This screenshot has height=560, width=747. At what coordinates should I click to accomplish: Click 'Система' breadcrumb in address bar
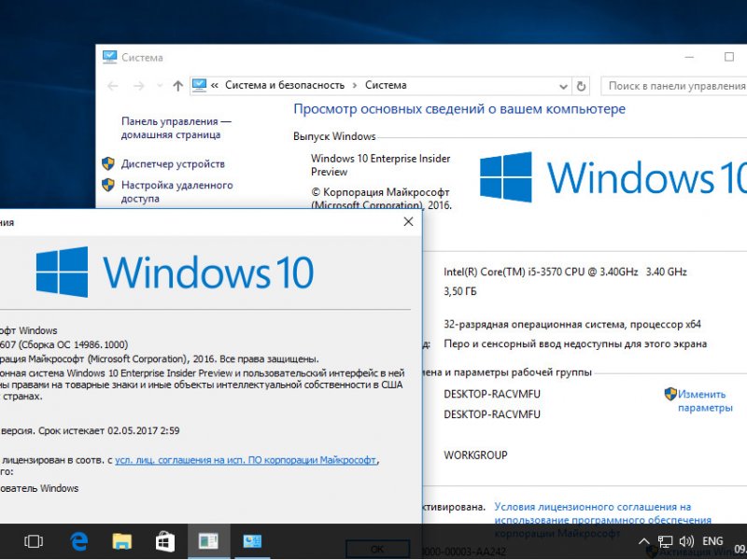386,85
